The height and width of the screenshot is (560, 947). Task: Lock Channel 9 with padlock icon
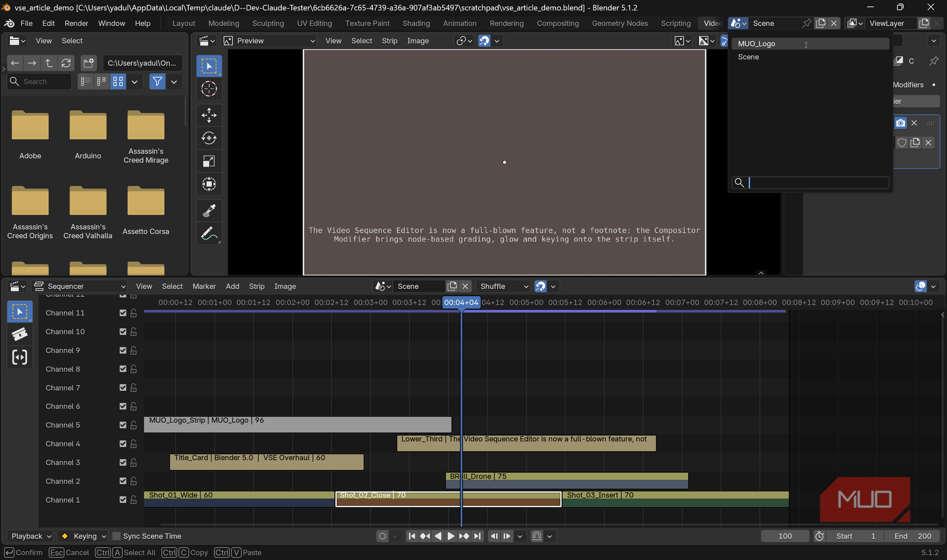[x=133, y=351]
